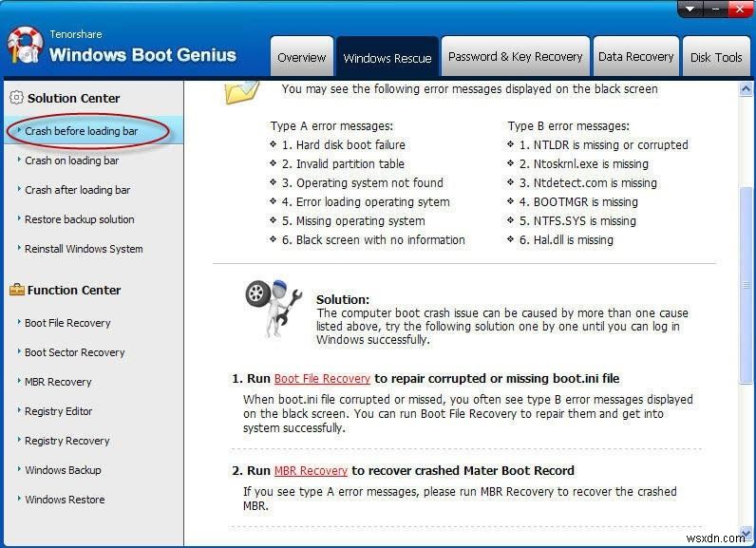The height and width of the screenshot is (548, 756).
Task: Click '2. Invalid partition table' entry
Action: coord(343,164)
